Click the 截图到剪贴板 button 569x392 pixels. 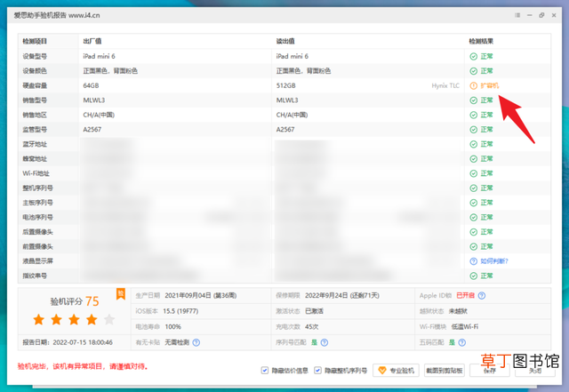tap(445, 370)
